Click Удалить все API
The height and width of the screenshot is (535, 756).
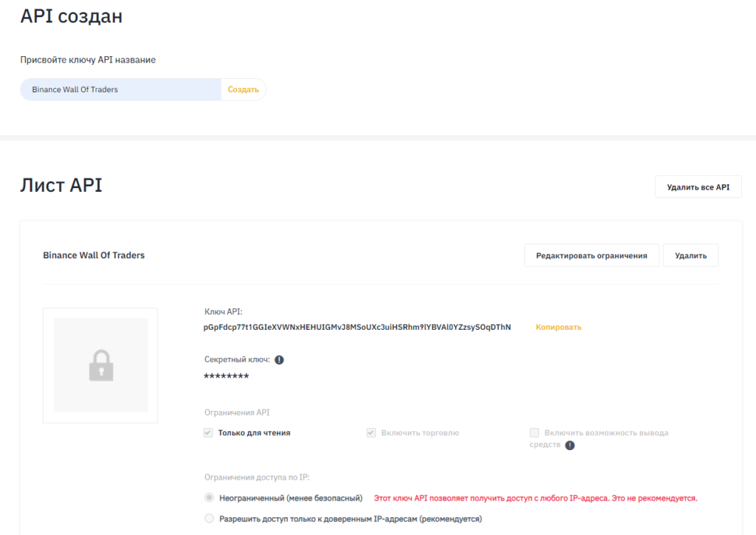[697, 186]
